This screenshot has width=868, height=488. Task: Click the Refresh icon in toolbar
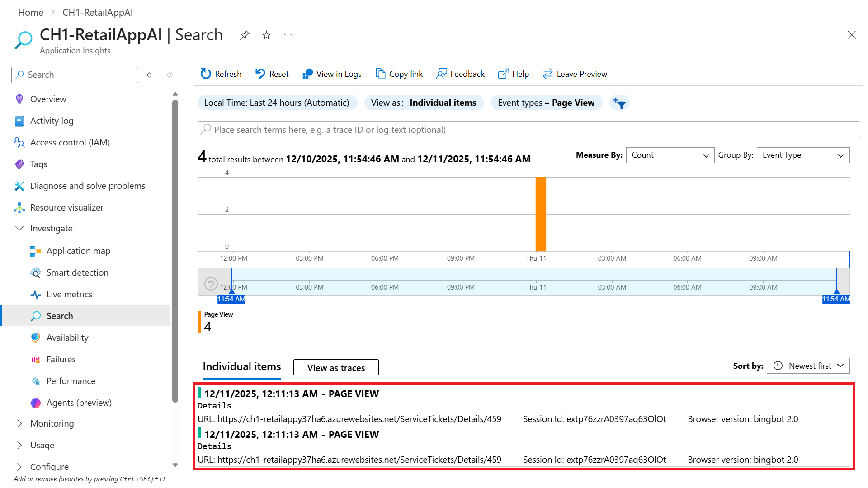(x=206, y=74)
